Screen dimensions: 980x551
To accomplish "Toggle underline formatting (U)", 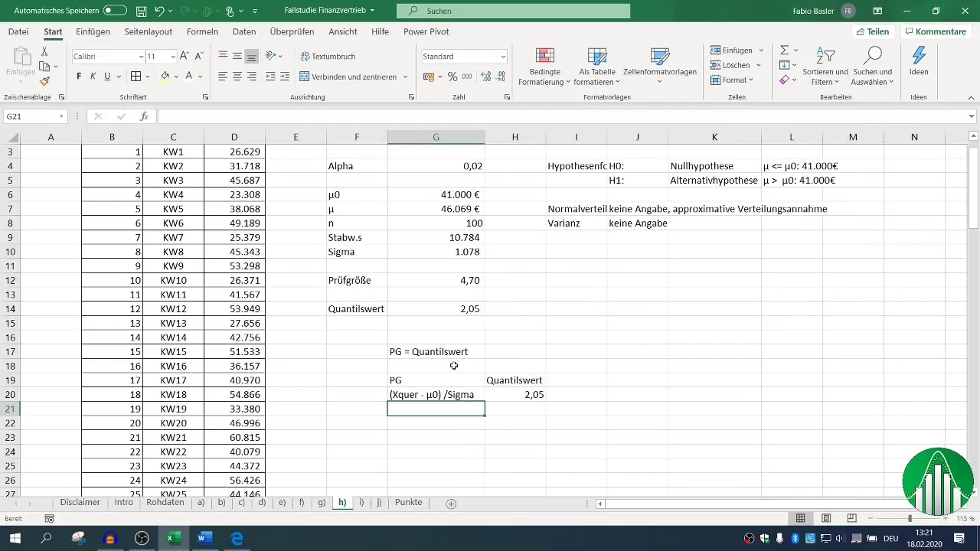I will [x=107, y=77].
